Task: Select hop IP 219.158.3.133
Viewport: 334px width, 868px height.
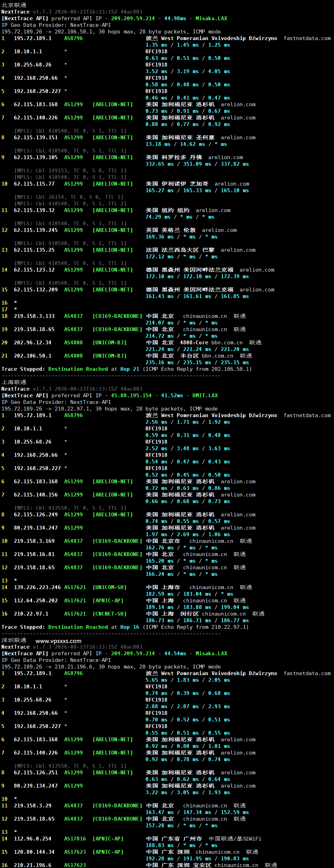Action: pos(34,316)
